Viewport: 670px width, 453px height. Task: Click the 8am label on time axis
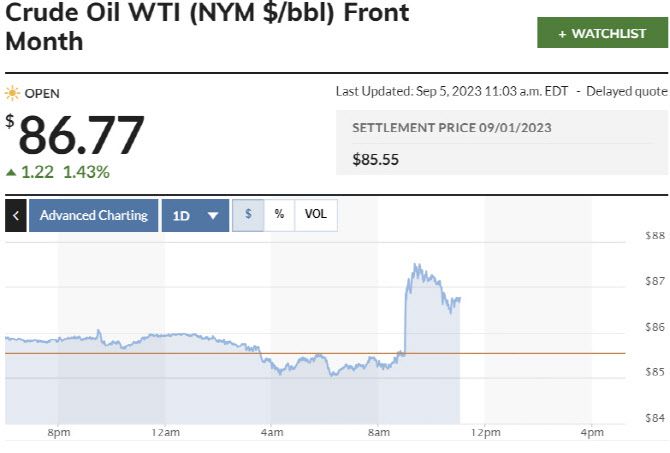378,433
